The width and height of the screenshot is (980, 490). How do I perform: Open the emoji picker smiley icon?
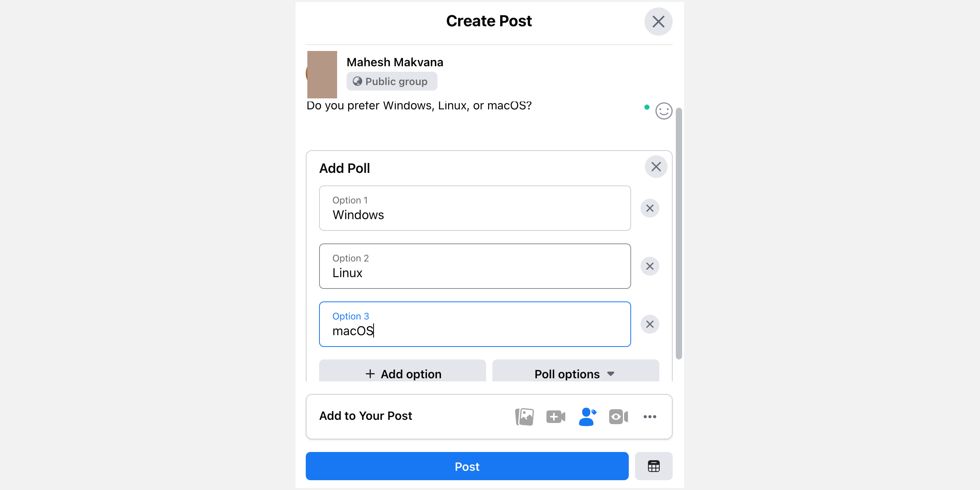tap(663, 111)
